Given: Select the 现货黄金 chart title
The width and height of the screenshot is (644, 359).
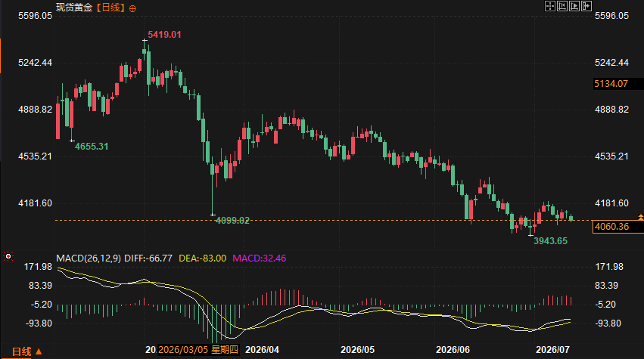Looking at the screenshot, I should [x=74, y=8].
